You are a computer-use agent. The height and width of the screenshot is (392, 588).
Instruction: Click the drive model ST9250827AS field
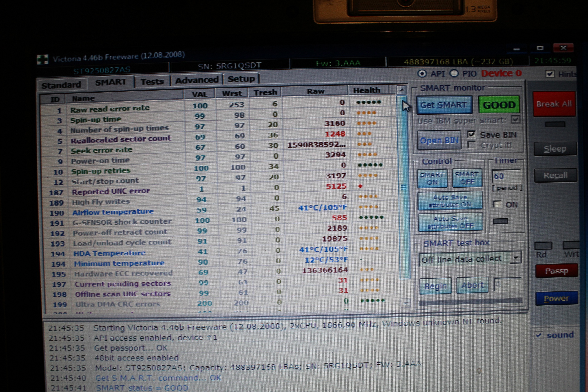point(102,70)
